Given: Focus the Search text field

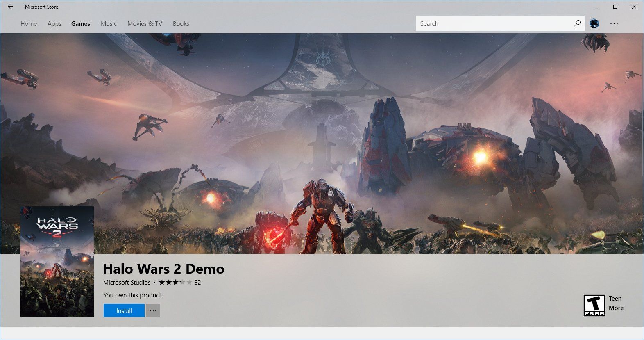Looking at the screenshot, I should pos(492,24).
